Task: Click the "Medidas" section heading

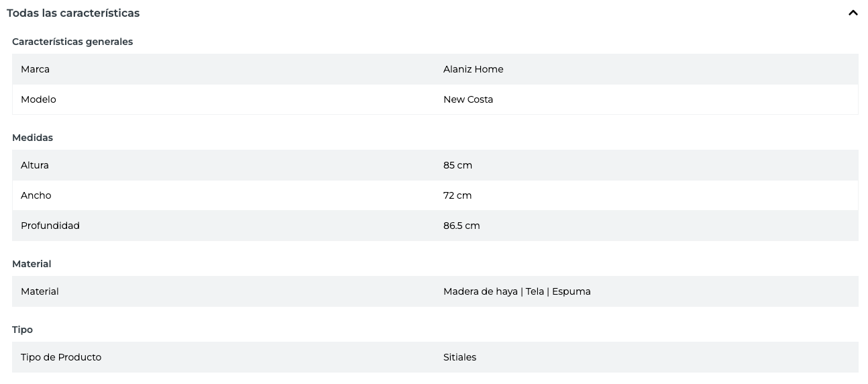Action: (32, 138)
